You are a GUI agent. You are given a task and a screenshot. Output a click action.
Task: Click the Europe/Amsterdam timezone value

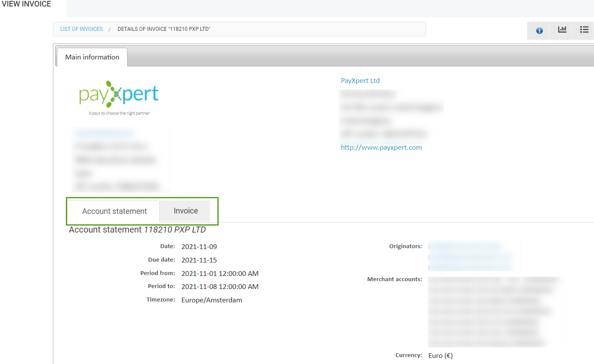point(212,300)
